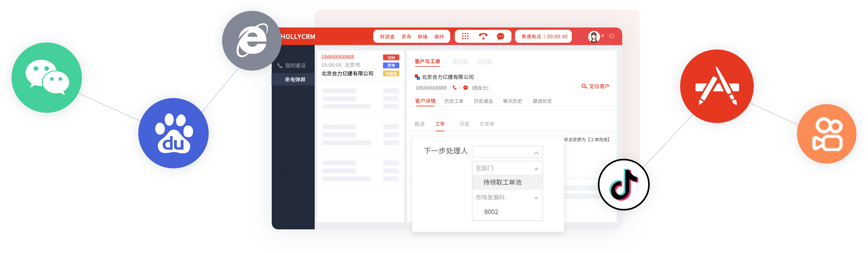
Task: Open the 聊天历史 tab
Action: coord(512,101)
